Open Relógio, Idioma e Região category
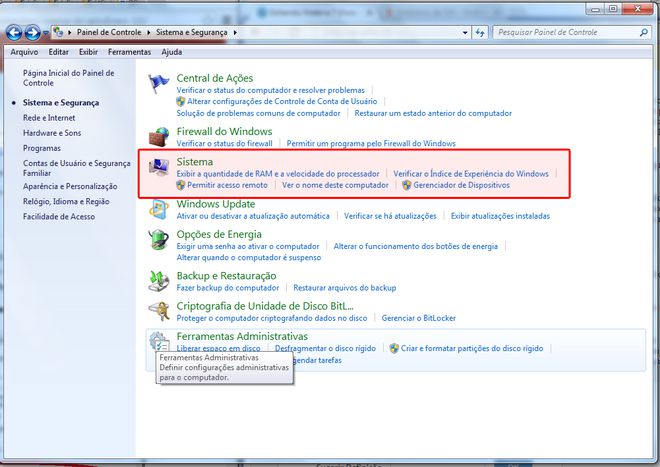Image resolution: width=660 pixels, height=467 pixels. (x=66, y=201)
